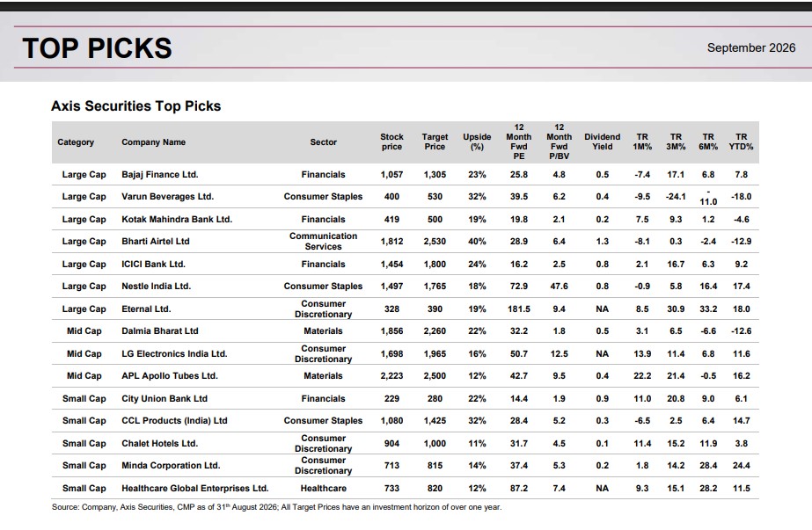Select Varun Beverages Ltd. company name
Screen dimensions: 812x530
tap(167, 197)
